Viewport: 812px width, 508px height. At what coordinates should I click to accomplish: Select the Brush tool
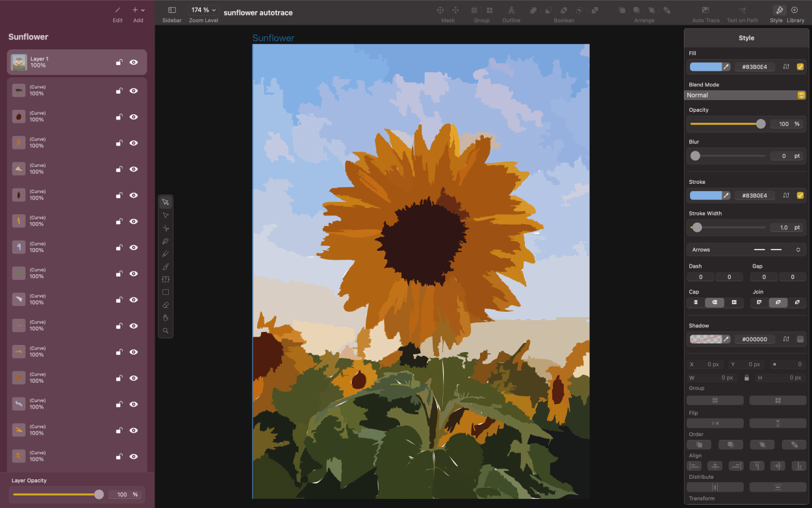coord(166,266)
